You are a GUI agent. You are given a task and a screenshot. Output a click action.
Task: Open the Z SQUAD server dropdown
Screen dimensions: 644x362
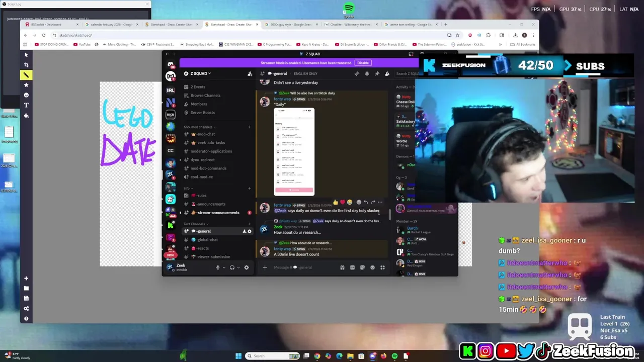pyautogui.click(x=200, y=73)
